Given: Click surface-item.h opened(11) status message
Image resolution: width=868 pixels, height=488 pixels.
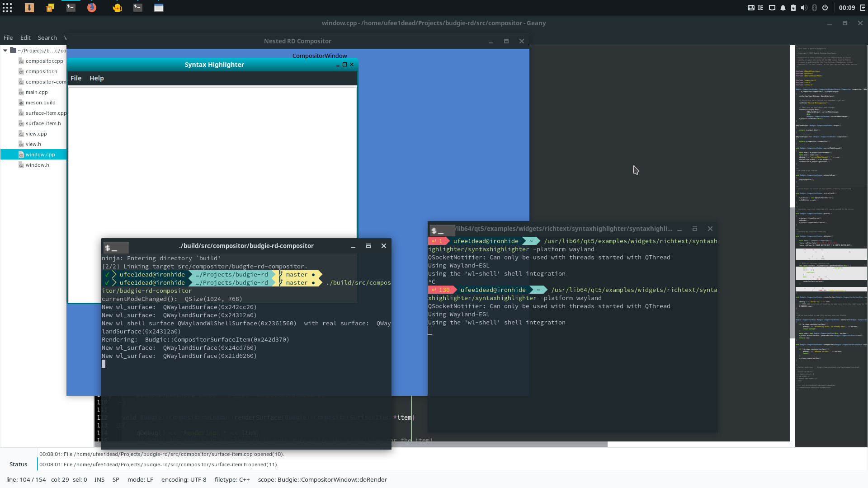Looking at the screenshot, I should coord(159,465).
